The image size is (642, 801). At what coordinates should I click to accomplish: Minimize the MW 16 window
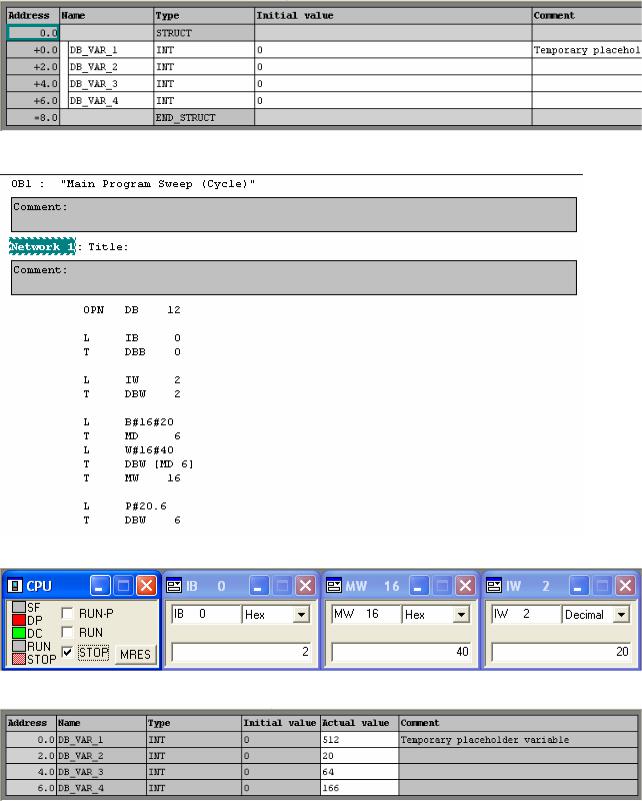point(419,586)
